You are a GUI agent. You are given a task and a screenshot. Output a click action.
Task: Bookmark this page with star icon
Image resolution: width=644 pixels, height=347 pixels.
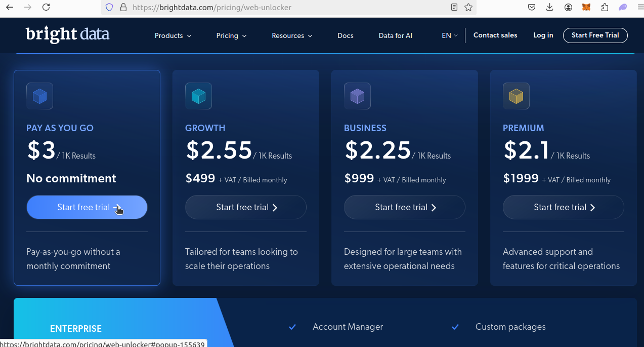coord(468,8)
